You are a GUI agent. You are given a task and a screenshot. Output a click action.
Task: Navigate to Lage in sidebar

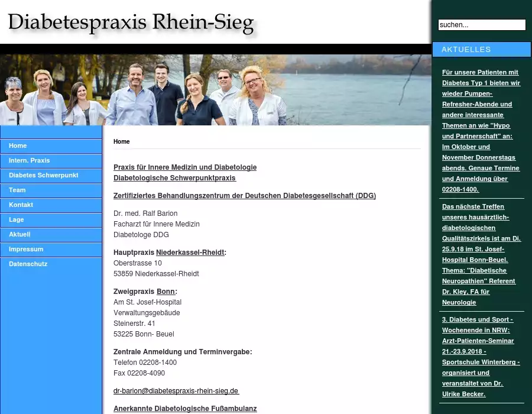coord(17,220)
